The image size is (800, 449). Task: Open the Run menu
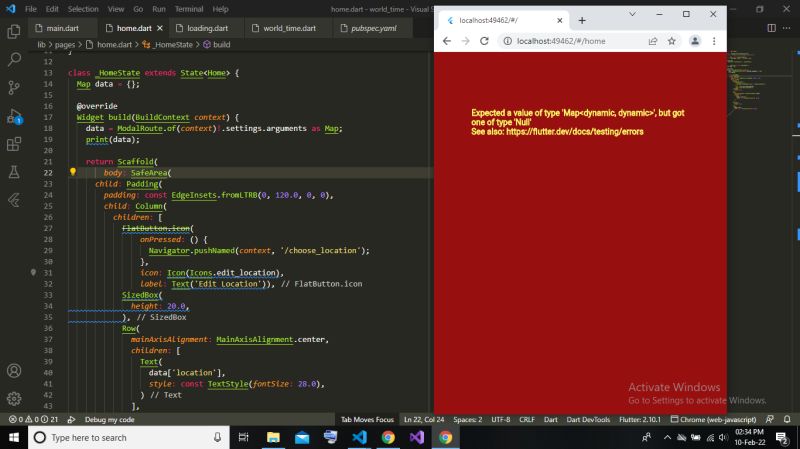pos(159,9)
